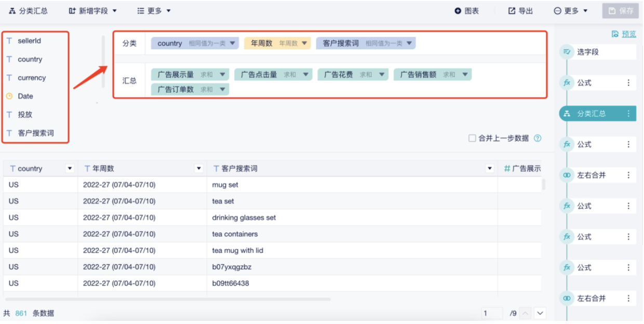This screenshot has width=644, height=324.
Task: Select the country field in the field list
Action: click(x=30, y=59)
